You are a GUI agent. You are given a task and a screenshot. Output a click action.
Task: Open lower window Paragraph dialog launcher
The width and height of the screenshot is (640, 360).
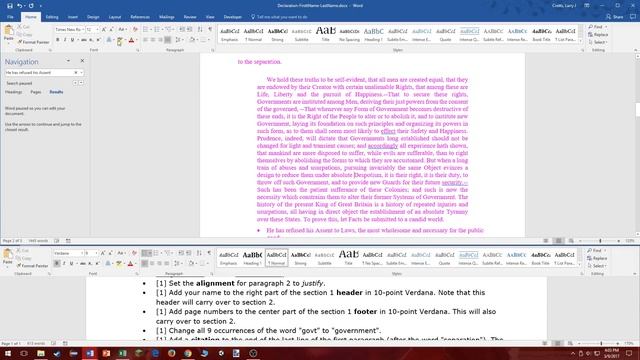212,274
